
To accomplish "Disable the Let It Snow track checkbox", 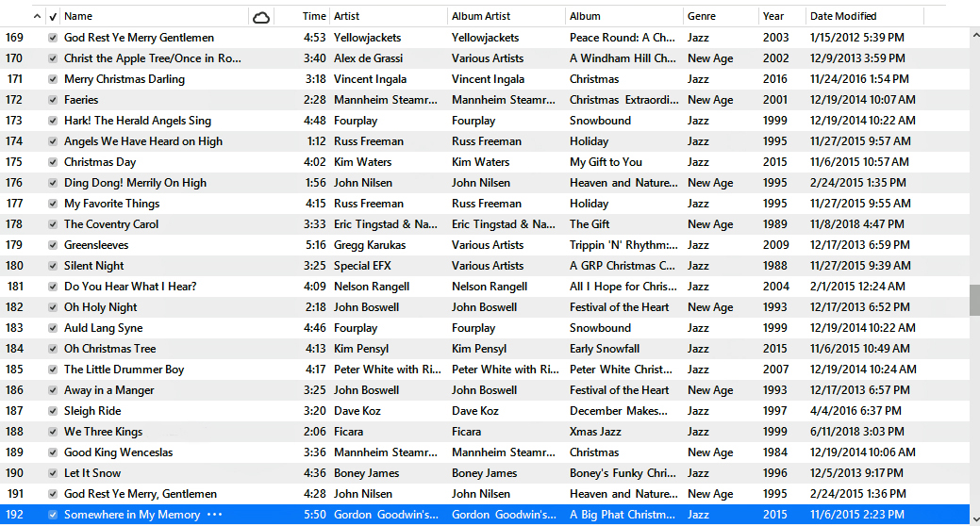I will click(53, 473).
